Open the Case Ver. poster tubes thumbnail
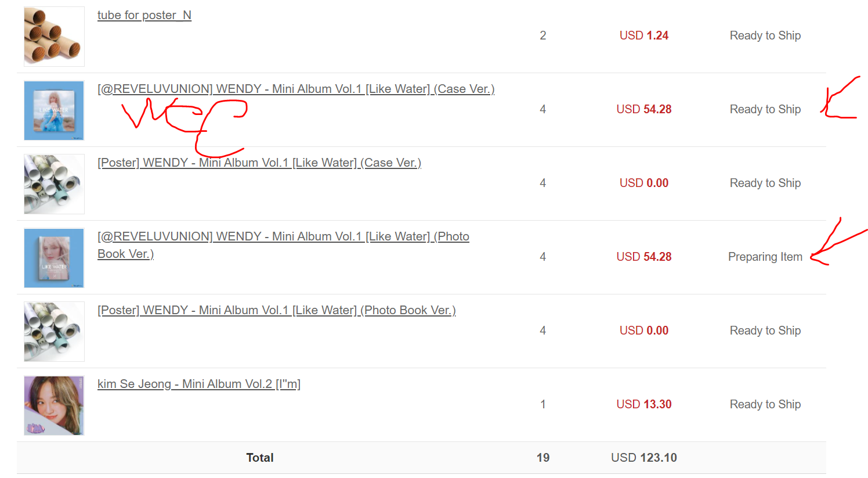This screenshot has height=478, width=868. [x=54, y=184]
